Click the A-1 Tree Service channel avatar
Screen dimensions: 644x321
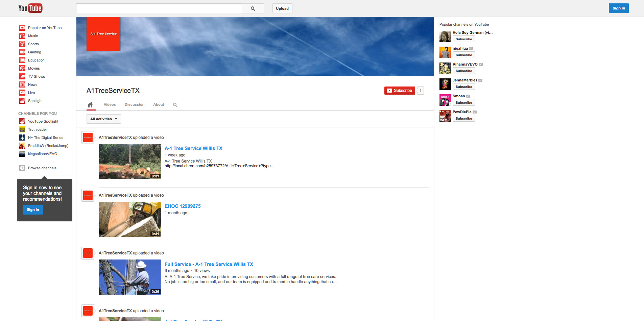(103, 34)
